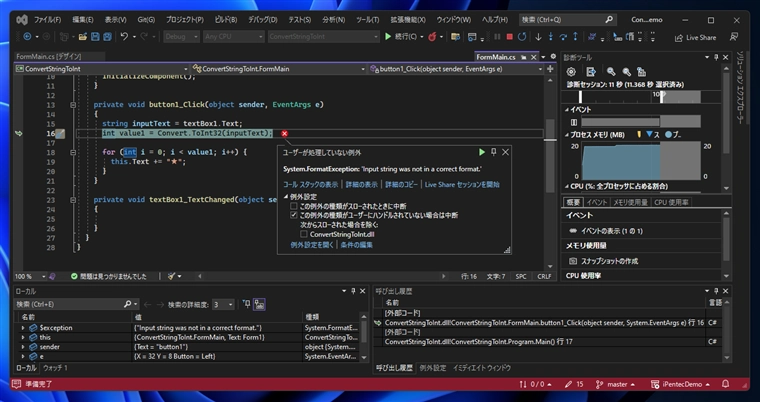
Task: Open the メモリ使用量 tab in Diagnostic Tools
Action: 629,203
